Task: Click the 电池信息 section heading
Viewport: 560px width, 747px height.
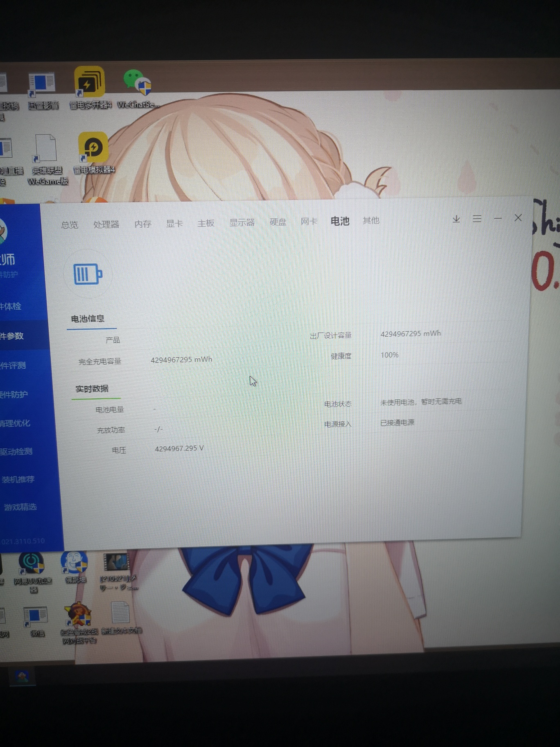Action: click(x=88, y=319)
